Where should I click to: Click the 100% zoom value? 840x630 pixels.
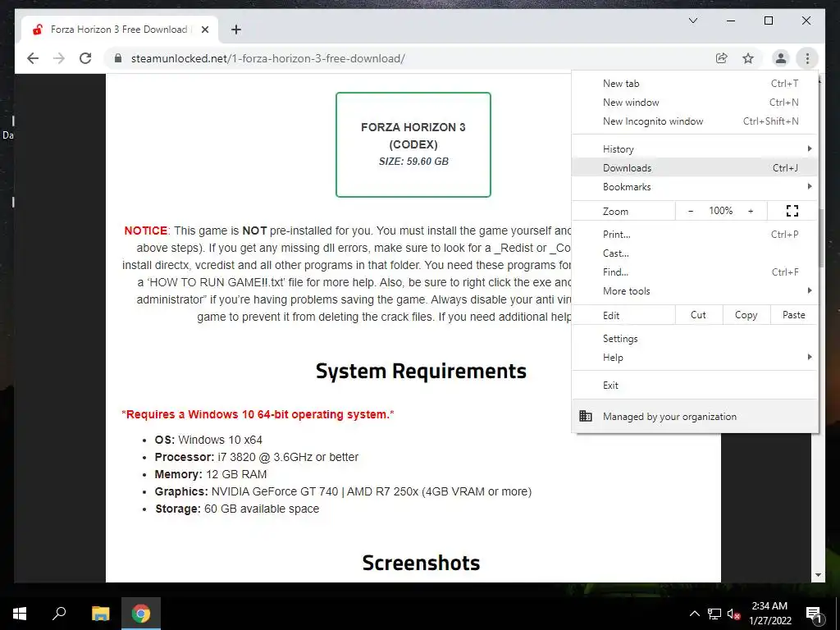coord(720,211)
